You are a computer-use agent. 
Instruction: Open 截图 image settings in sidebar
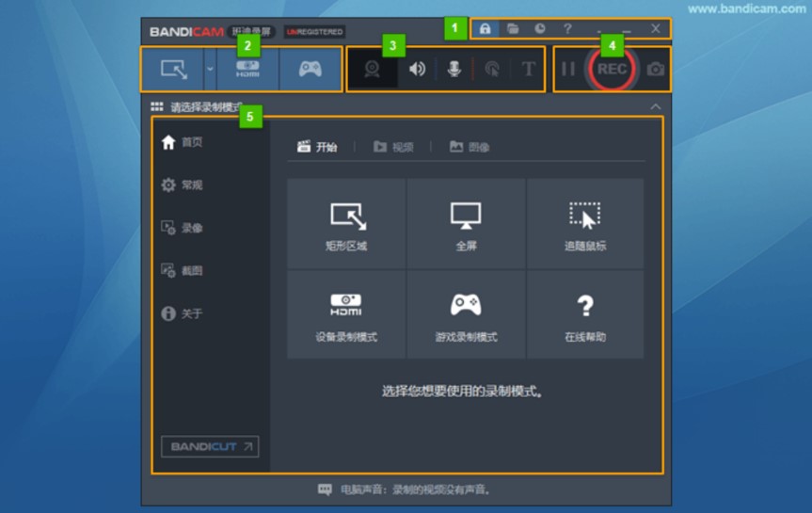pyautogui.click(x=183, y=270)
